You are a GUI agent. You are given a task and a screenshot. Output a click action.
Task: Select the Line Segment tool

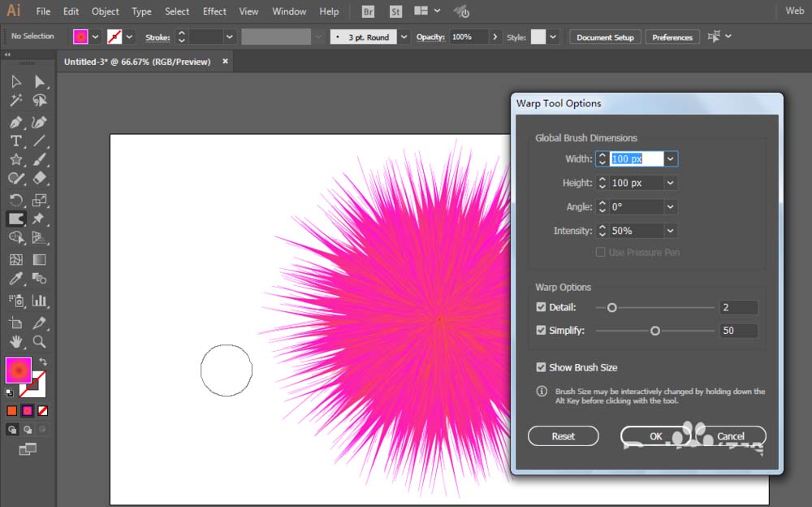click(x=39, y=141)
